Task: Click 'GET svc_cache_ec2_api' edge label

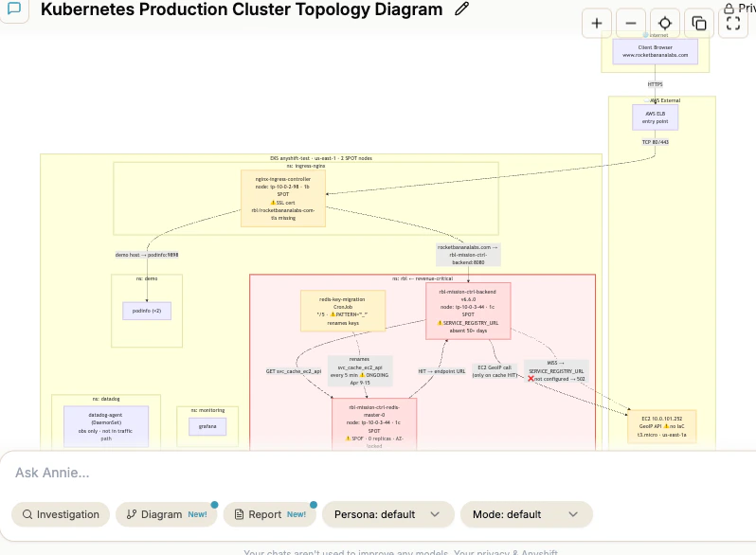Action: tap(294, 371)
